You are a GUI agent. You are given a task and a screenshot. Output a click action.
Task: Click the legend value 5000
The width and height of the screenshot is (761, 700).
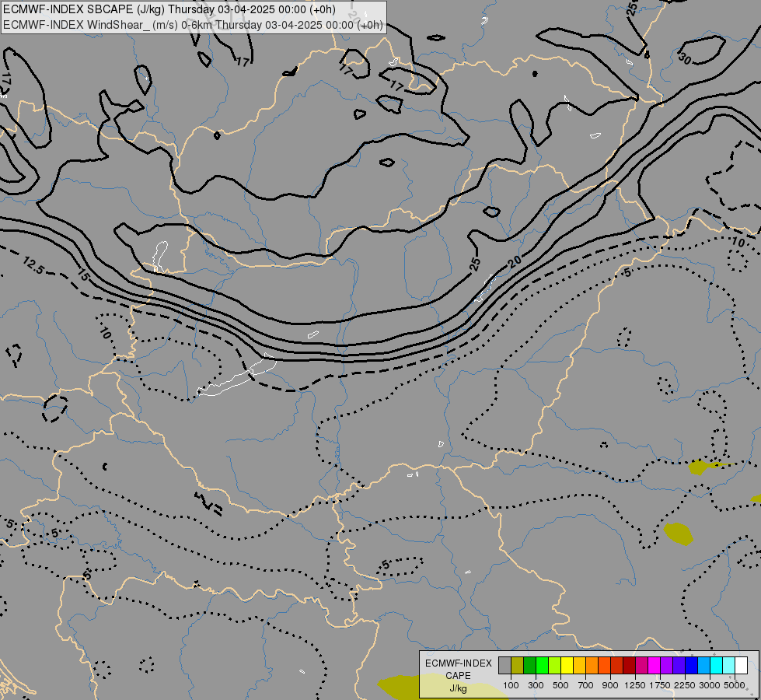pos(735,685)
